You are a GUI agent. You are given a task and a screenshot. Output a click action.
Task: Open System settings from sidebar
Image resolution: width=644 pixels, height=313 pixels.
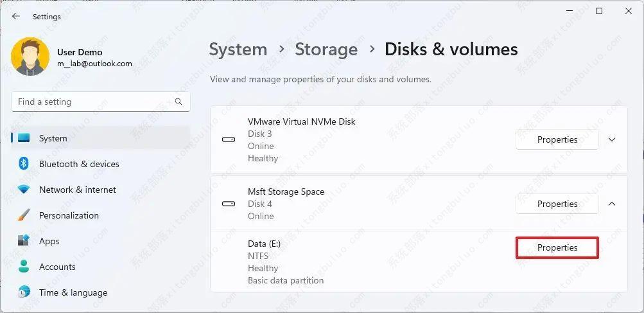[x=53, y=138]
